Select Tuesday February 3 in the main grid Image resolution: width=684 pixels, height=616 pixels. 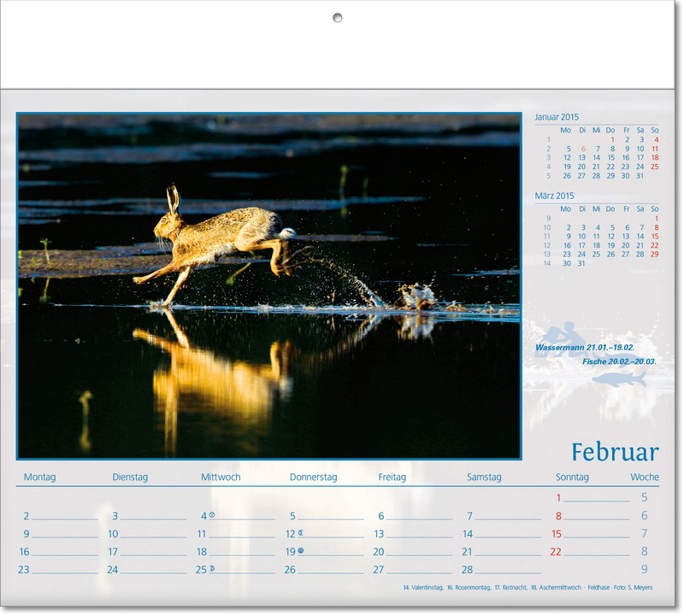[115, 516]
